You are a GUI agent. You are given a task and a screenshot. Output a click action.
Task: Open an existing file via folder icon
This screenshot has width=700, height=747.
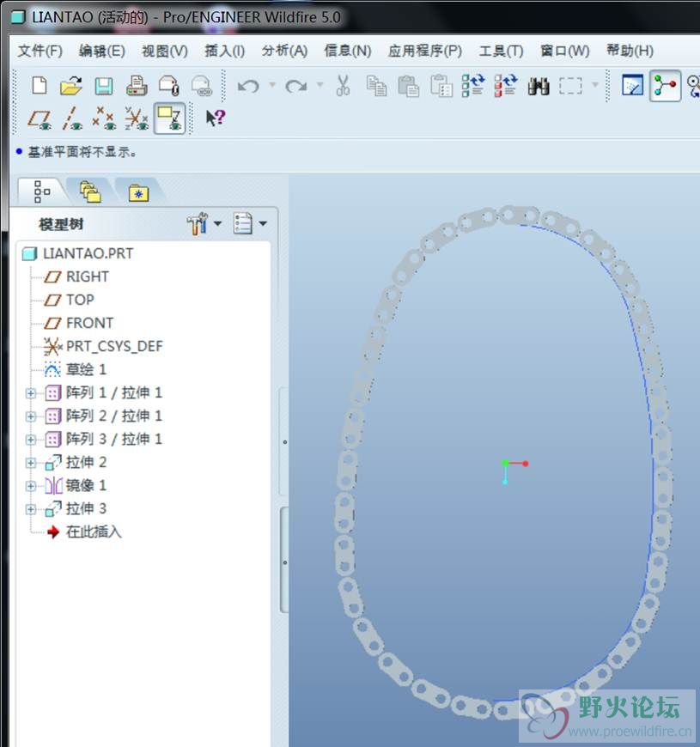tap(71, 86)
